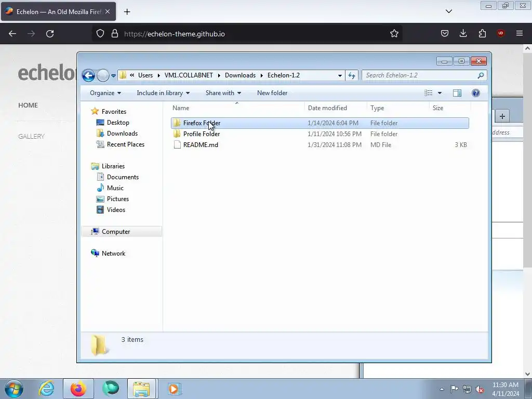Screen dimensions: 532x399
Task: Open Recent Places in Favorites
Action: (125, 144)
